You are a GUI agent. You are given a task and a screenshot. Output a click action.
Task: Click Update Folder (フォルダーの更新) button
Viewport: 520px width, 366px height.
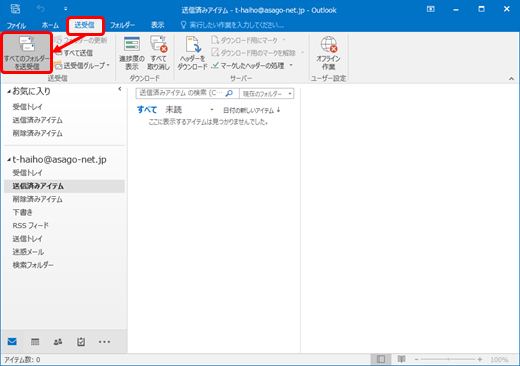click(x=81, y=40)
